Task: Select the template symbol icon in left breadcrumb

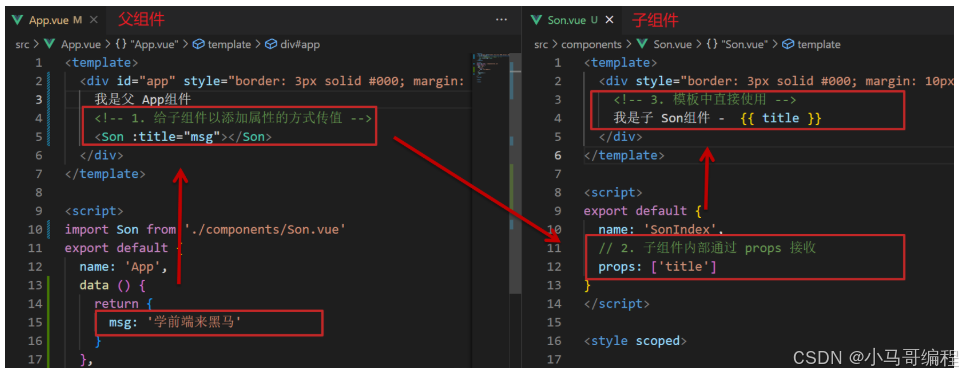Action: tap(198, 44)
